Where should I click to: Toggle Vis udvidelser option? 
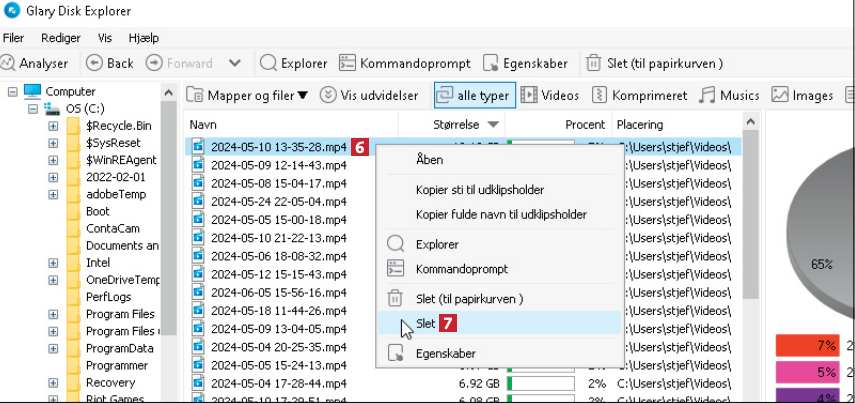coord(328,95)
